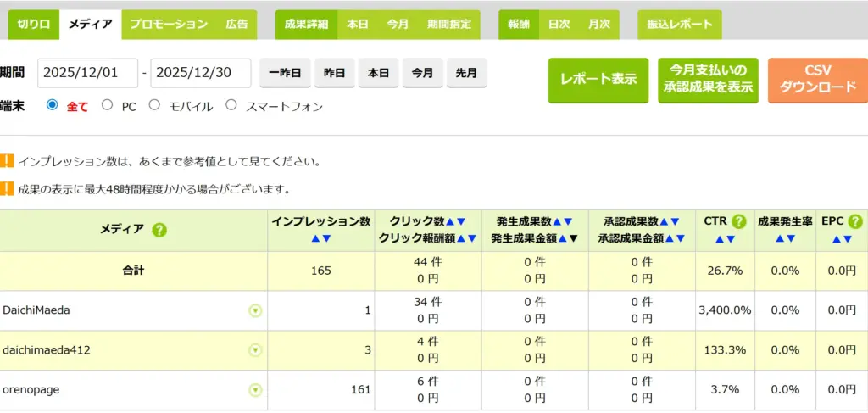The width and height of the screenshot is (868, 413).
Task: Expand the daichimaeda412 row dropdown arrow
Action: pyautogui.click(x=255, y=350)
